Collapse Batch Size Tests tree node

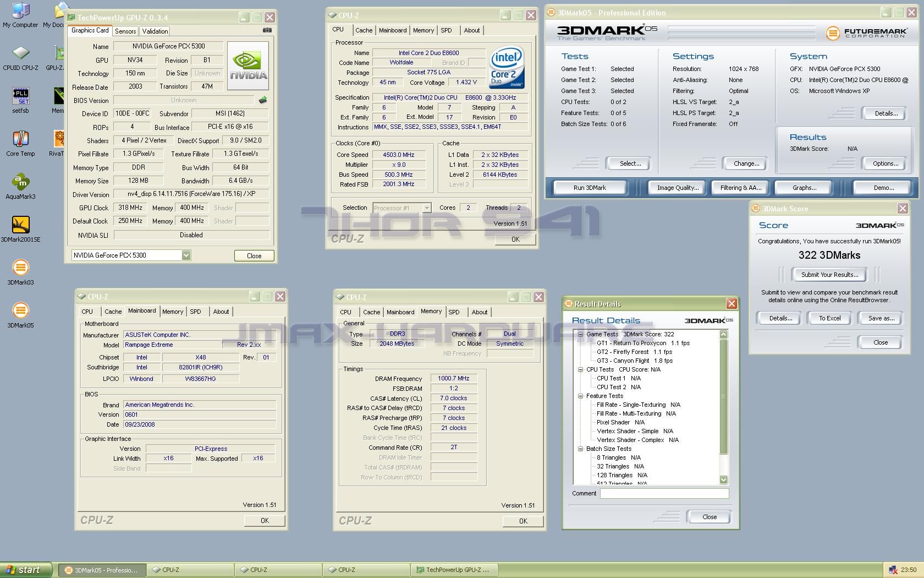tap(580, 449)
